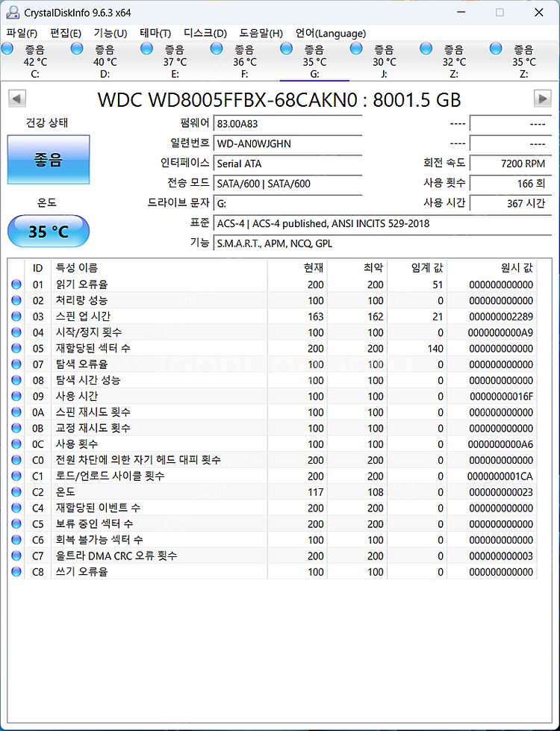Click the 좋음 health status button
This screenshot has height=731, width=560.
point(49,160)
